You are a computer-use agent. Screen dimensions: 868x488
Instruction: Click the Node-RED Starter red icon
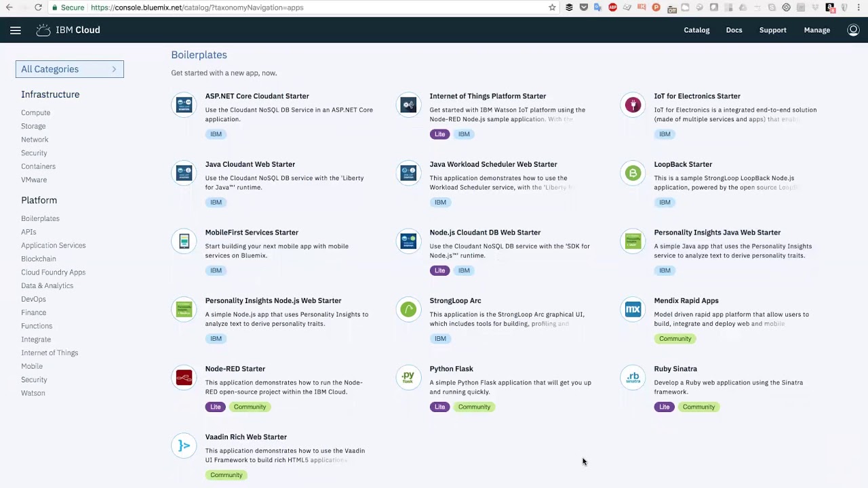coord(184,378)
